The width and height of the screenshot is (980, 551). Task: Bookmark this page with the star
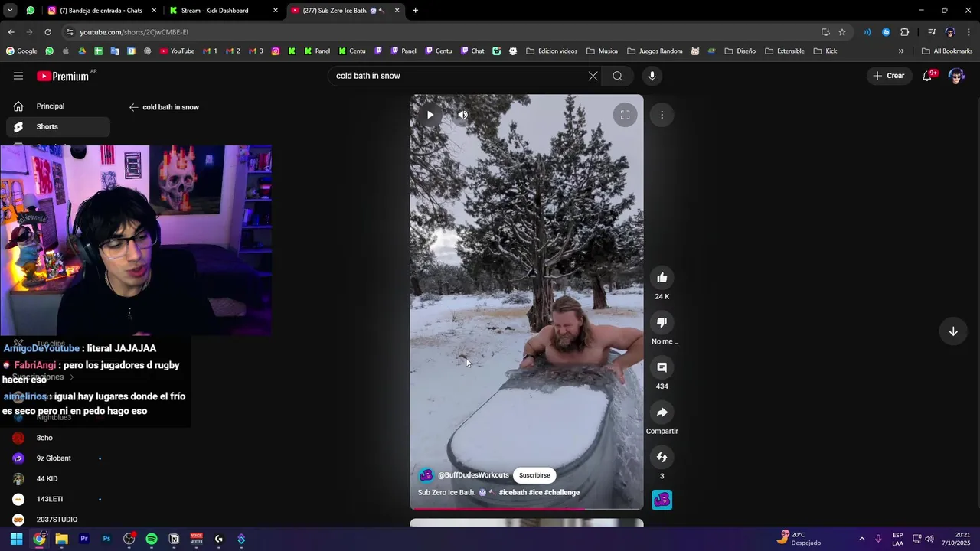(842, 32)
